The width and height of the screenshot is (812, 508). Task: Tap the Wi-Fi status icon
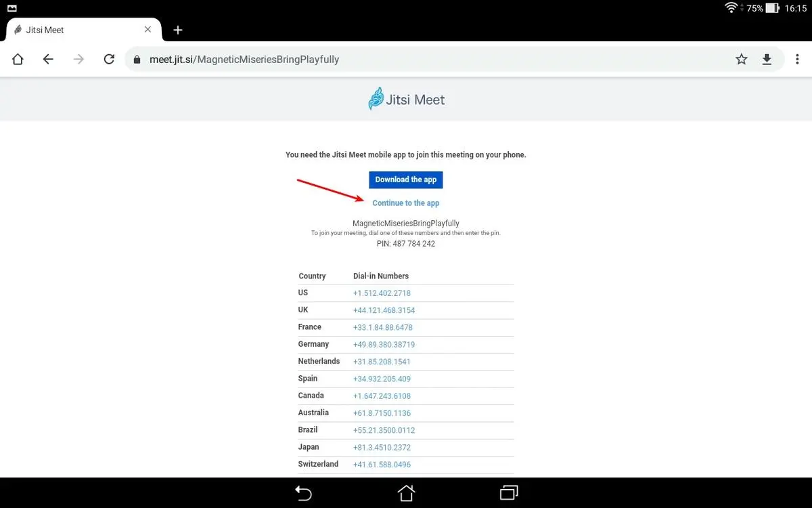point(731,8)
